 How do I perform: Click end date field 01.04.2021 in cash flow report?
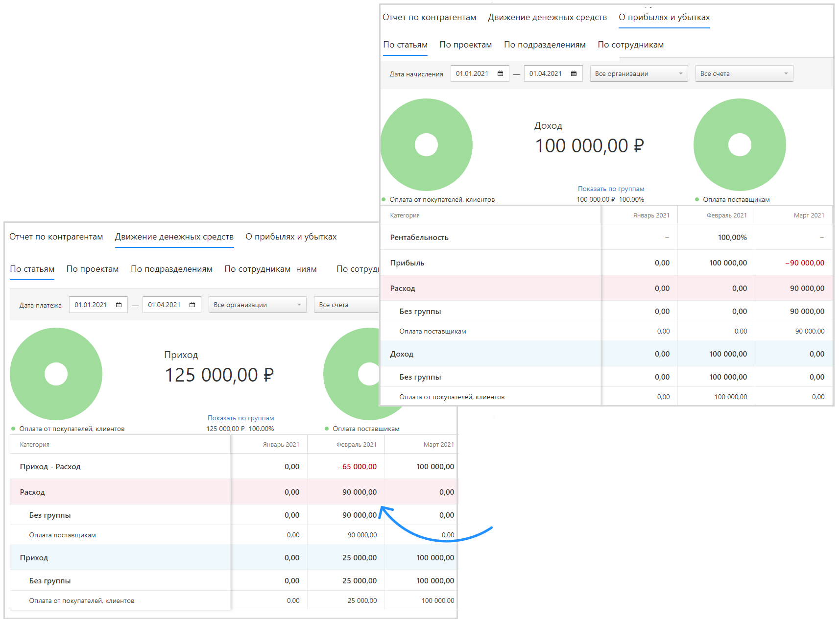point(171,305)
